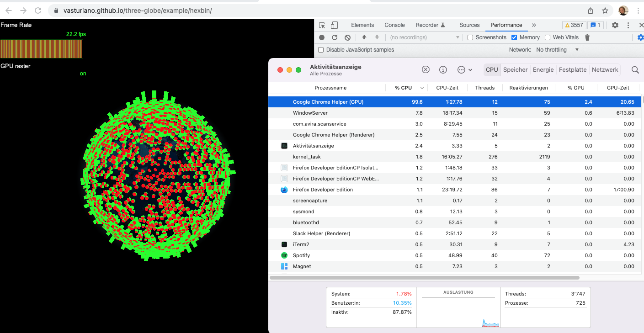644x333 pixels.
Task: Check Disable JavaScript samples
Action: click(x=321, y=50)
